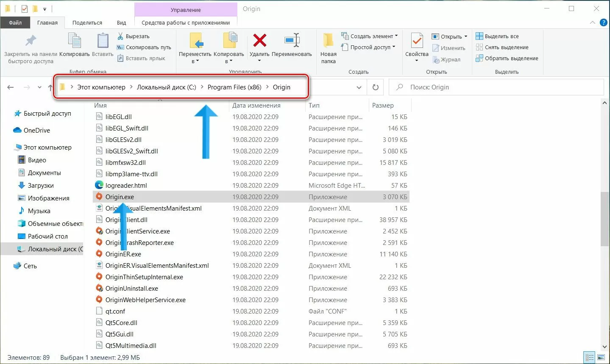Open the Файл (File) menu
Screen dimensions: 610x364
15,23
